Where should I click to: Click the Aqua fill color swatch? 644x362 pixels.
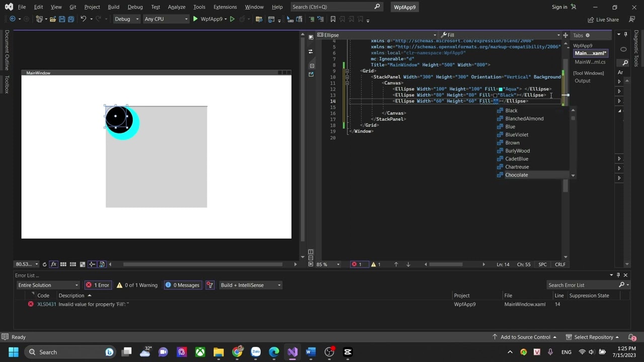pyautogui.click(x=501, y=89)
